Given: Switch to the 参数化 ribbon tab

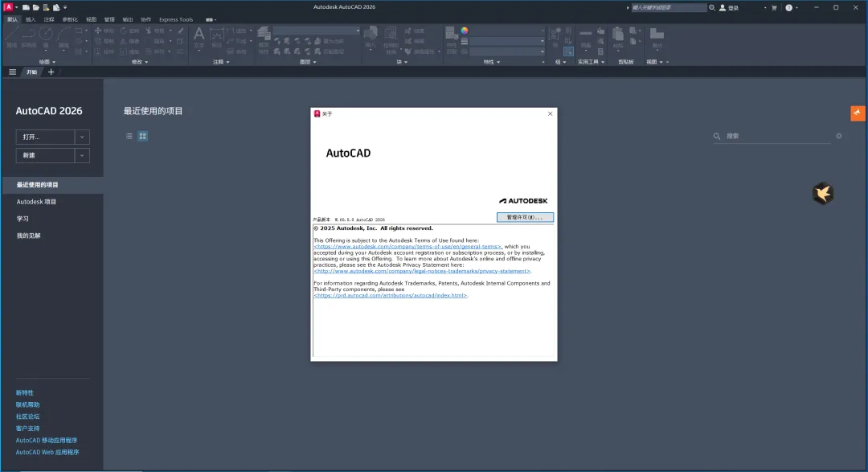Looking at the screenshot, I should [x=70, y=19].
